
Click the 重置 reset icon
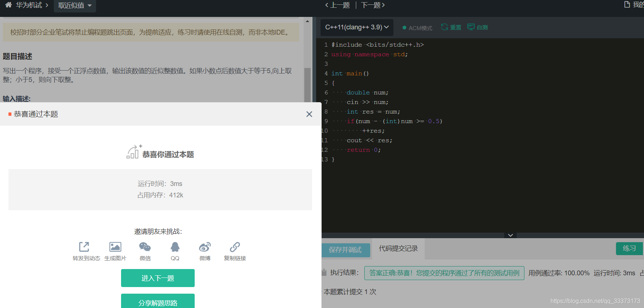[x=445, y=27]
